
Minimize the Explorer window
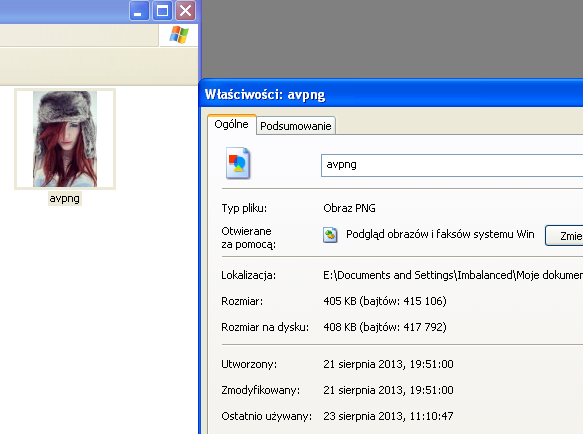pos(139,10)
